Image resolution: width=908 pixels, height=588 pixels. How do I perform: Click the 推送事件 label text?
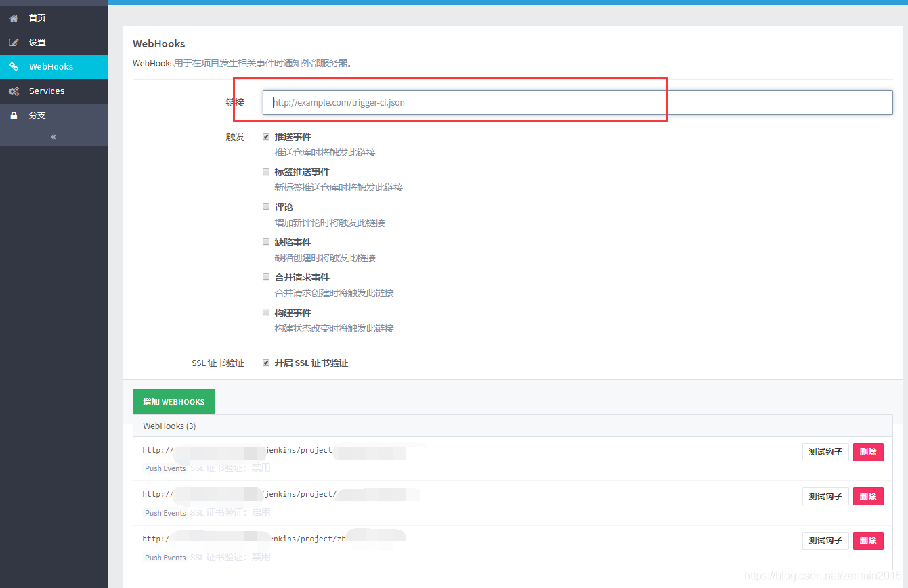tap(293, 137)
